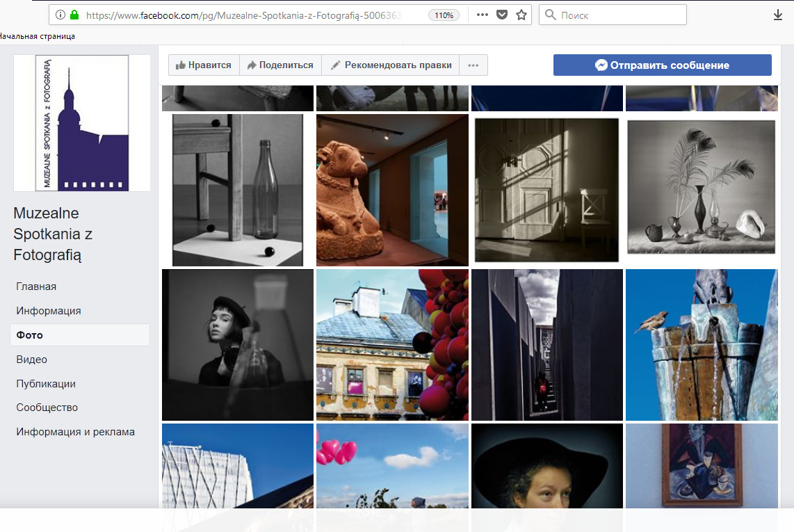Image resolution: width=794 pixels, height=532 pixels.
Task: Reset the 110% zoom level indicator
Action: 444,15
